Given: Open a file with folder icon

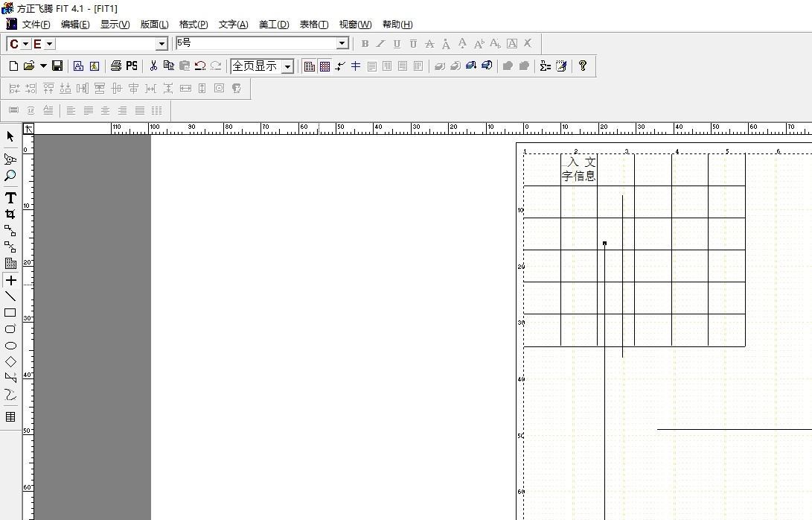Looking at the screenshot, I should [x=29, y=66].
